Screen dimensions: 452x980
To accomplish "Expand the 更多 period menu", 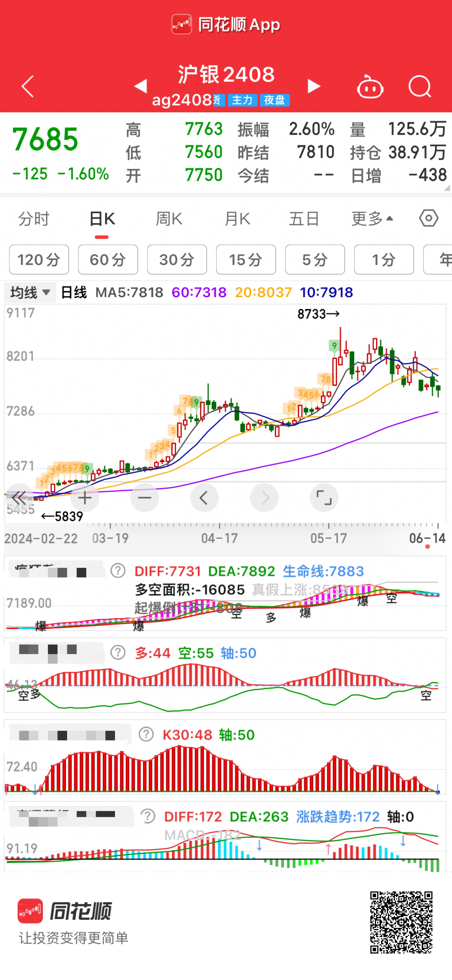I will pyautogui.click(x=372, y=219).
